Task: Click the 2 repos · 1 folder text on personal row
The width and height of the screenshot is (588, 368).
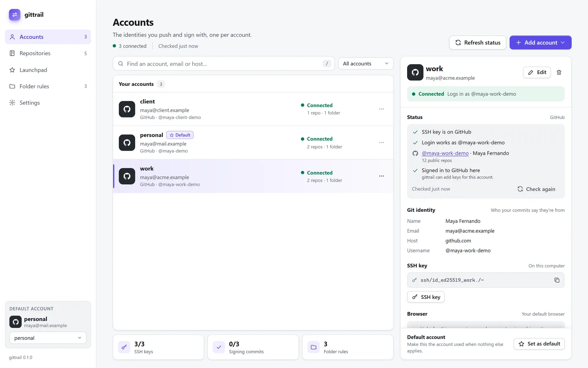Action: point(325,147)
